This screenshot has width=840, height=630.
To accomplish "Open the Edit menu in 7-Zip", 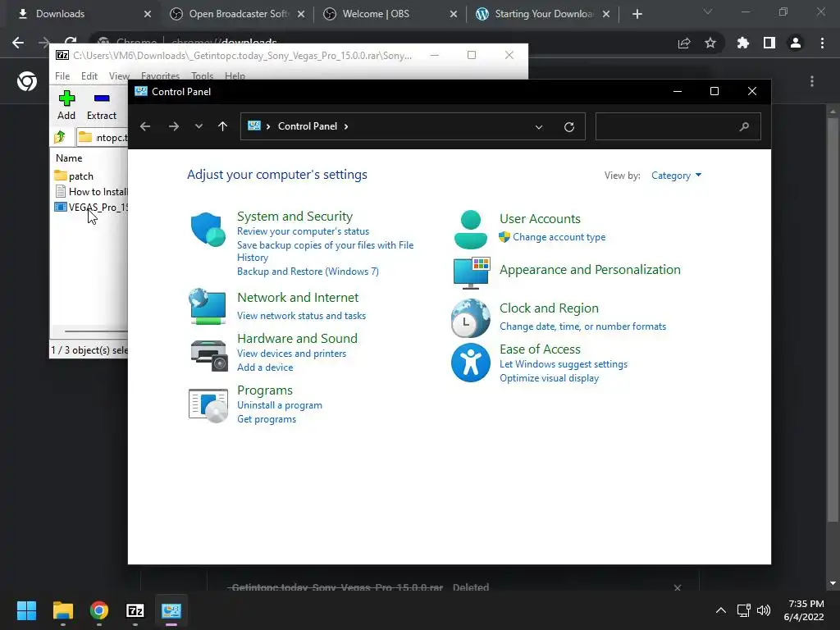I will (89, 76).
